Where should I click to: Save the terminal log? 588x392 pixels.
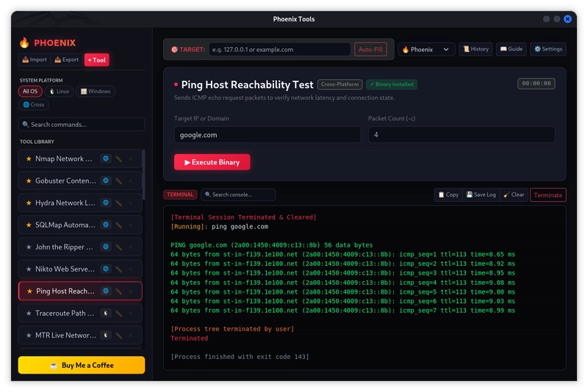(x=481, y=195)
